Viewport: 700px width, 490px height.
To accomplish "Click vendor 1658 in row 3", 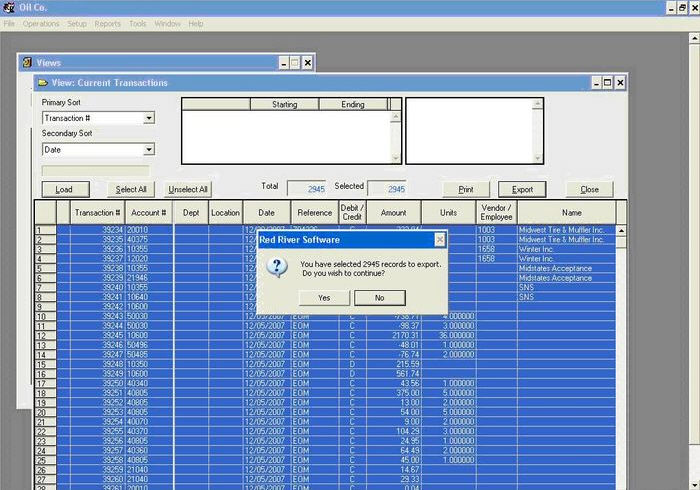I will pyautogui.click(x=496, y=249).
